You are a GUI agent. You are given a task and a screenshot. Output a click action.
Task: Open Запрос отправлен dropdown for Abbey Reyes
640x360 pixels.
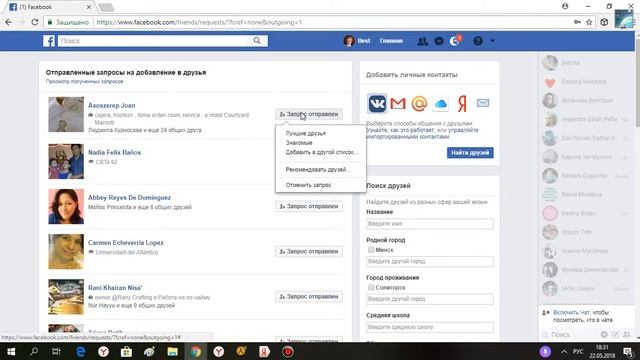pyautogui.click(x=309, y=207)
